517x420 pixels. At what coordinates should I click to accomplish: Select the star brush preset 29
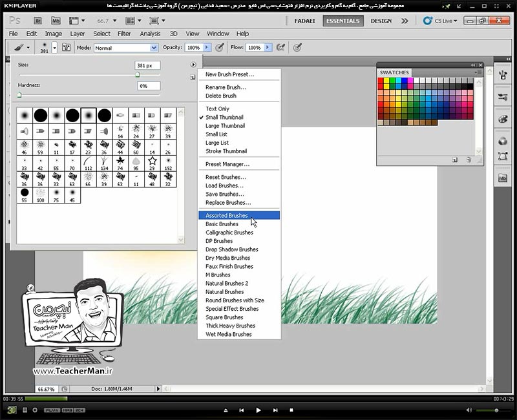(x=152, y=163)
